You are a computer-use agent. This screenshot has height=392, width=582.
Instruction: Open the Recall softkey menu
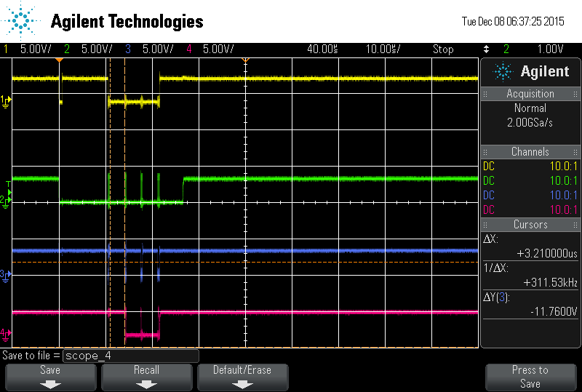click(x=147, y=377)
